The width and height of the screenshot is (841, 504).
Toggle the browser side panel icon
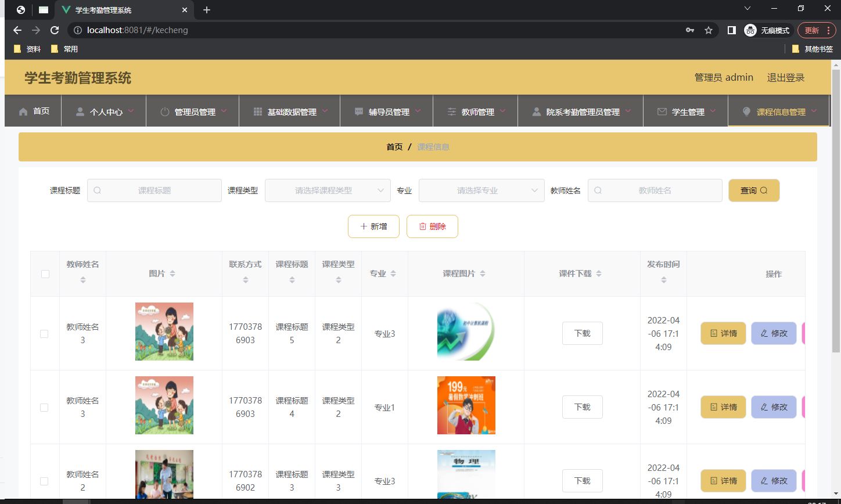(x=732, y=30)
